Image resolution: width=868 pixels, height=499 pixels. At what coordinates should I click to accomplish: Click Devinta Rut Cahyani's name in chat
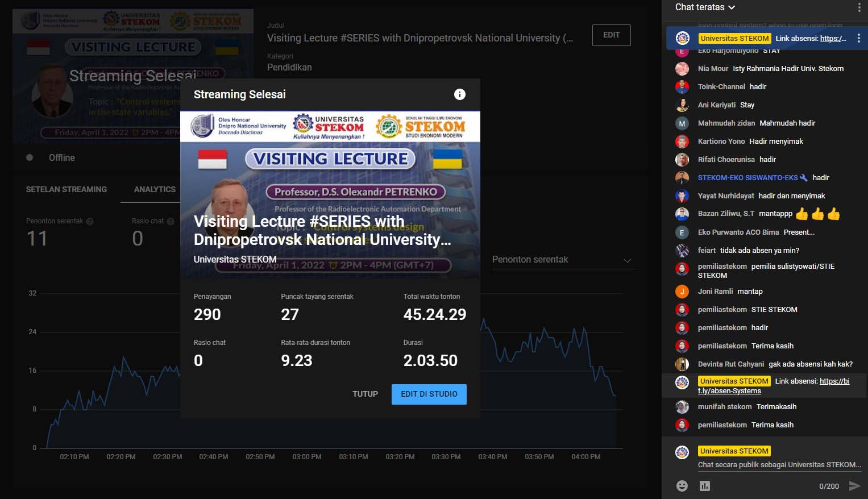coord(731,364)
